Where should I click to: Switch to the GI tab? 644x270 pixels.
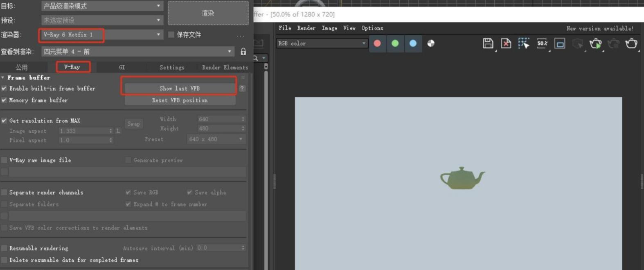point(122,67)
